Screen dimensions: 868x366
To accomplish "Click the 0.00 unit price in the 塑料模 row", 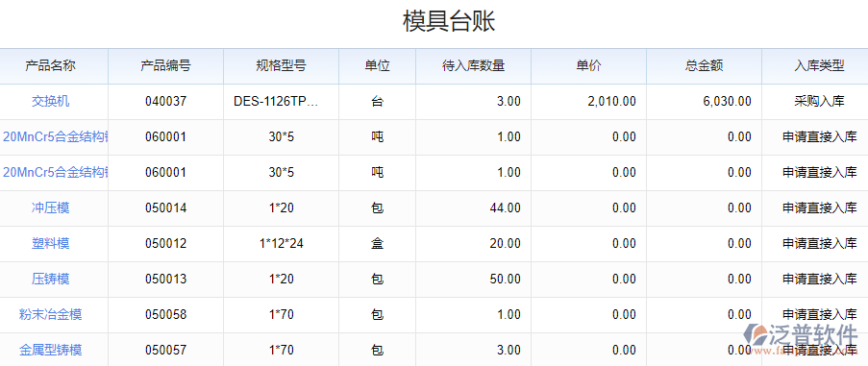I will [x=624, y=243].
